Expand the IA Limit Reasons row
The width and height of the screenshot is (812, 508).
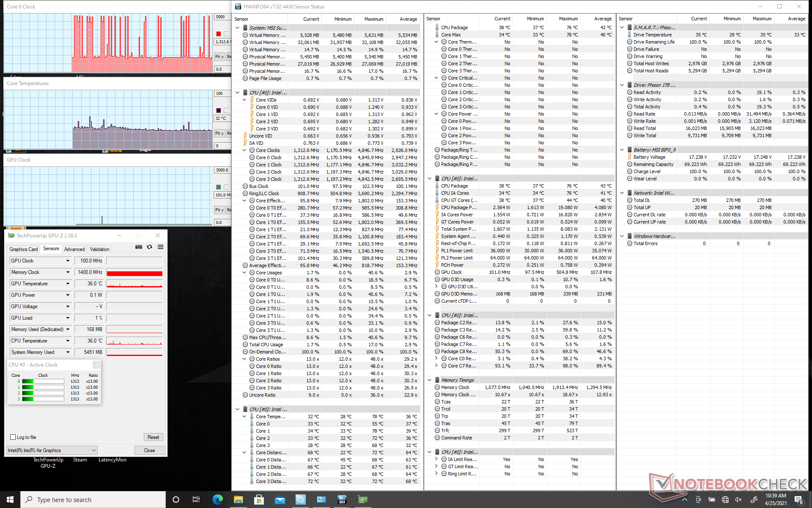436,459
